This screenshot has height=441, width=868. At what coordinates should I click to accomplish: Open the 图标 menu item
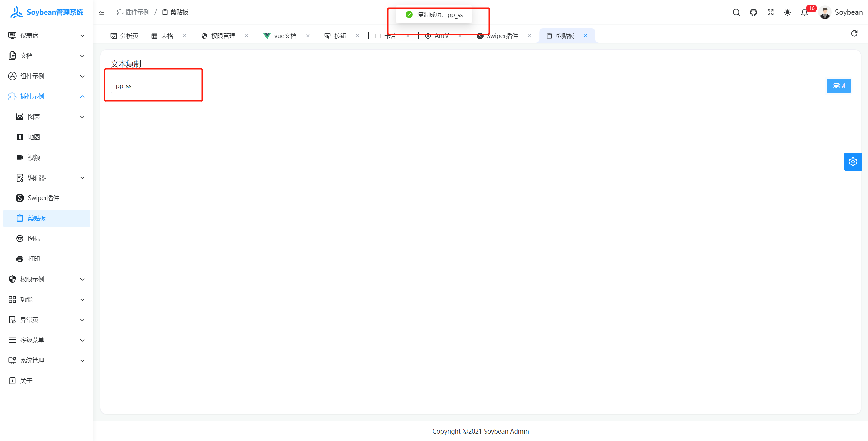(x=46, y=239)
